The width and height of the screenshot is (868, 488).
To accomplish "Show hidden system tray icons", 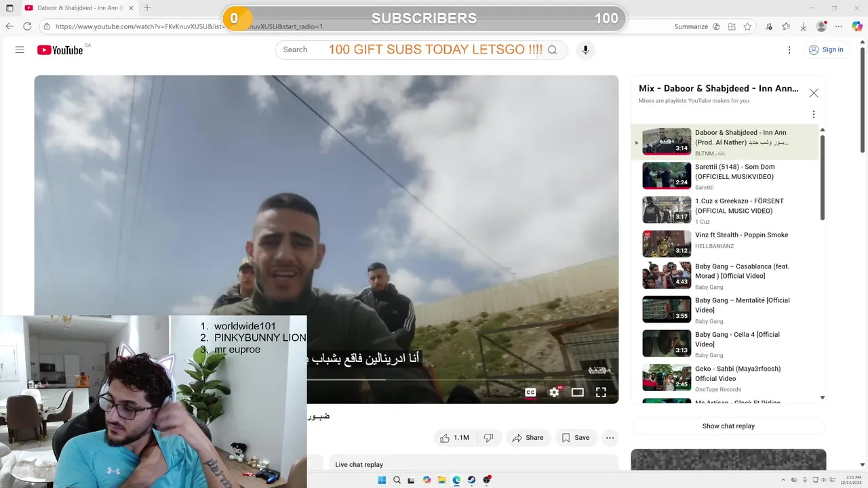I will [x=783, y=480].
